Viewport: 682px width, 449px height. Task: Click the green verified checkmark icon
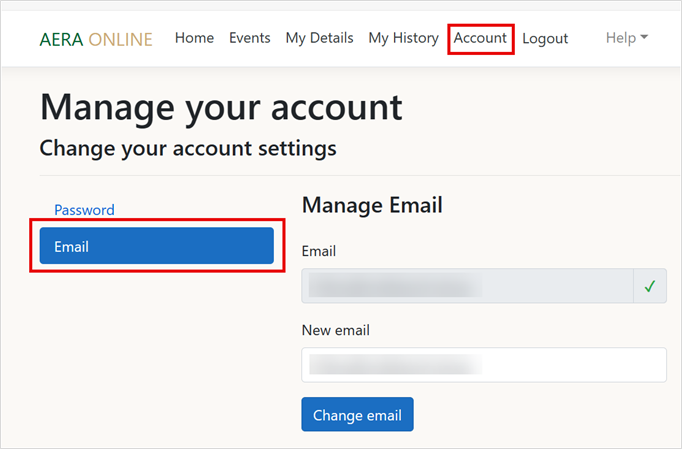pyautogui.click(x=649, y=286)
